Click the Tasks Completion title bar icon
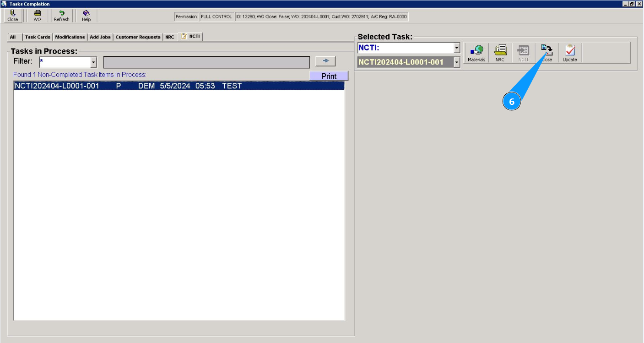 [4, 4]
